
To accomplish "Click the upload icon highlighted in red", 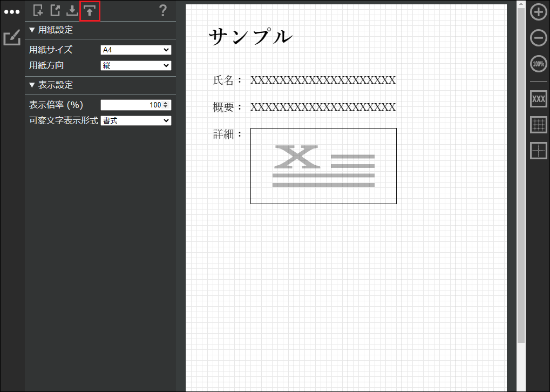I will coord(90,11).
